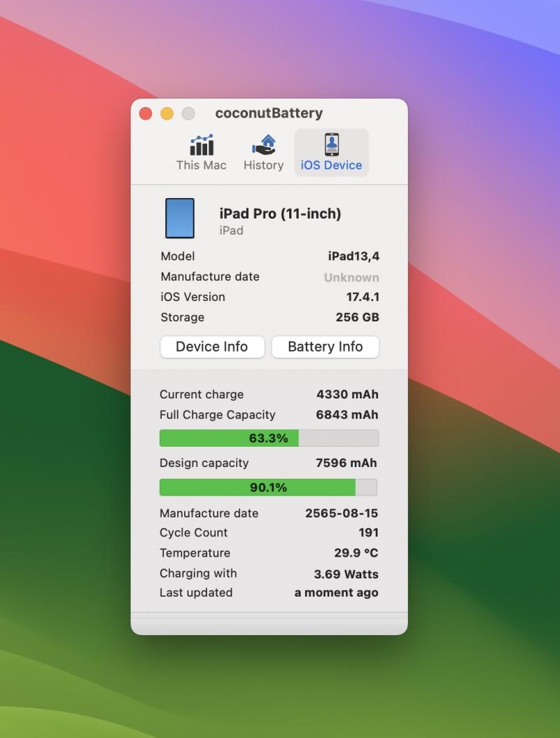Open the Battery Info button
The width and height of the screenshot is (560, 738).
325,347
